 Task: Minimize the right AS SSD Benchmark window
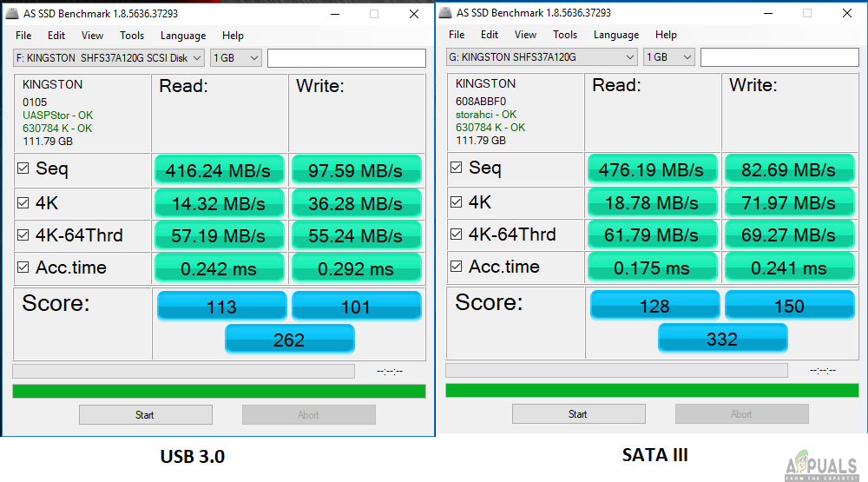pos(768,13)
